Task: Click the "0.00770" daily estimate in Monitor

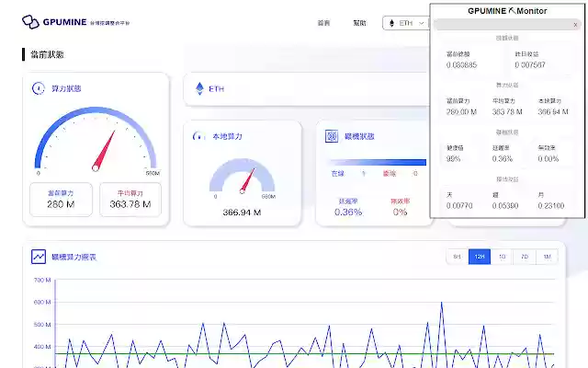Action: click(x=459, y=206)
